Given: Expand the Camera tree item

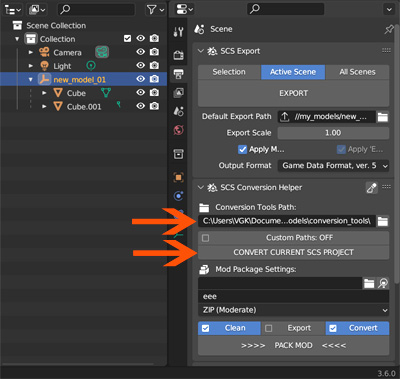Looking at the screenshot, I should (31, 52).
